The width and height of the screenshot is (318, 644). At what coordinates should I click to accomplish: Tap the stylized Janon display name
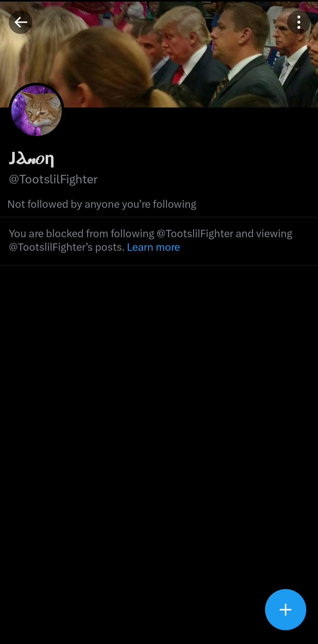point(32,159)
